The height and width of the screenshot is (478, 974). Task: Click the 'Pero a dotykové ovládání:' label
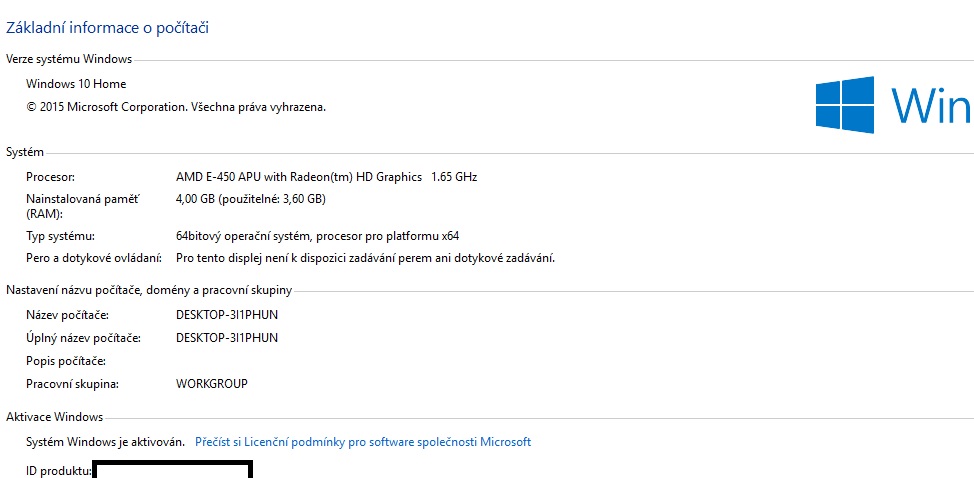[93, 258]
